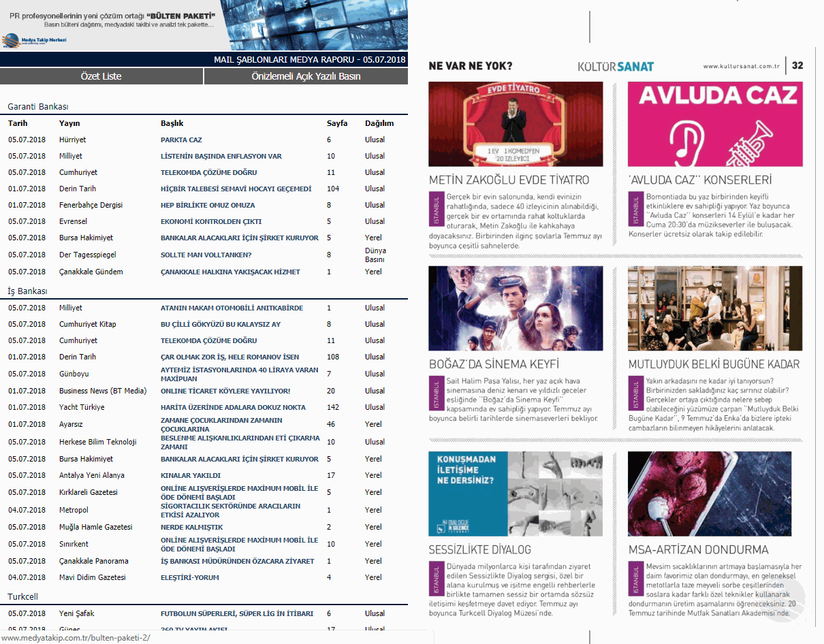
Task: Click the BÜLTEN PAKETİ banner advertisement
Action: click(x=204, y=25)
